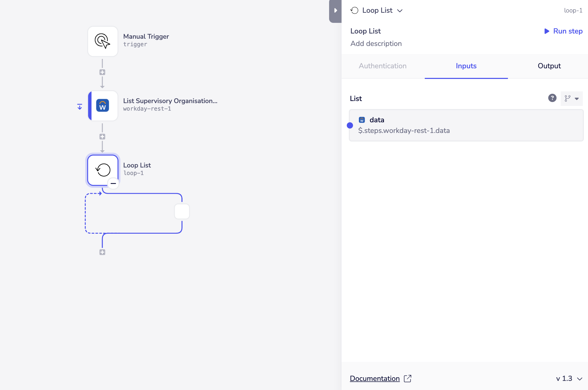This screenshot has height=390, width=588.
Task: Switch to the Output tab
Action: [x=549, y=66]
